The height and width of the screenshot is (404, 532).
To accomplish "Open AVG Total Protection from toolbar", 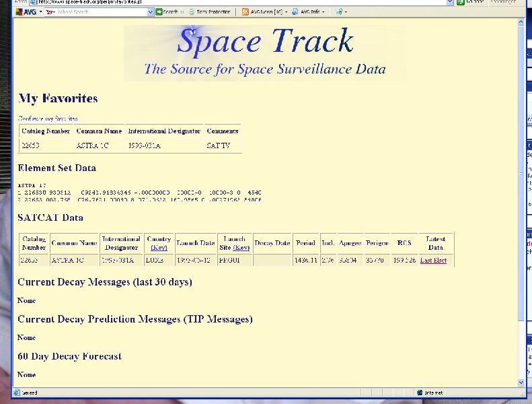I will coord(210,12).
